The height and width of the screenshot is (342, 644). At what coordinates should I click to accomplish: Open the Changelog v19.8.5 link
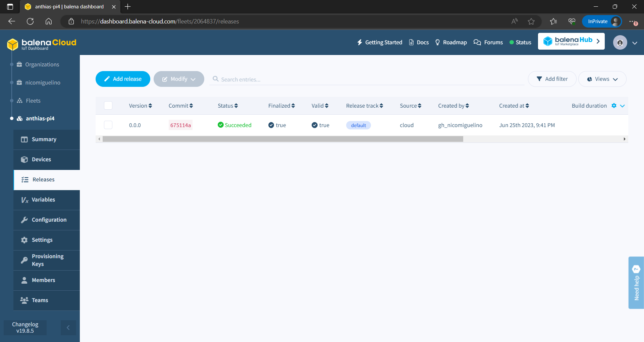[25, 328]
